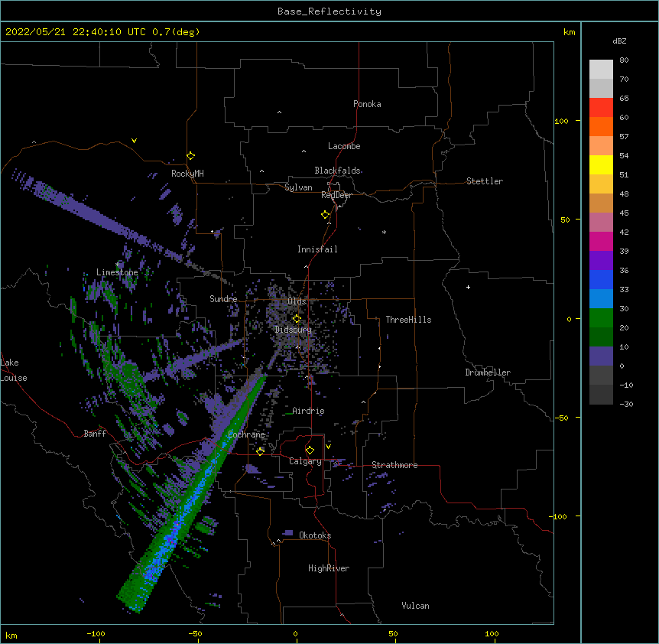Click the Stettler label
The width and height of the screenshot is (659, 644).
coord(485,181)
